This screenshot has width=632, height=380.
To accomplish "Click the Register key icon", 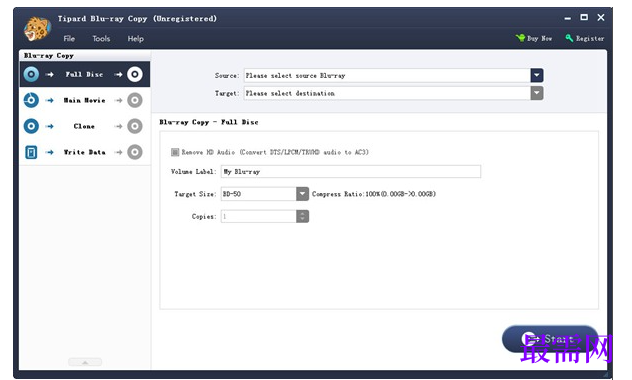I will [x=569, y=38].
